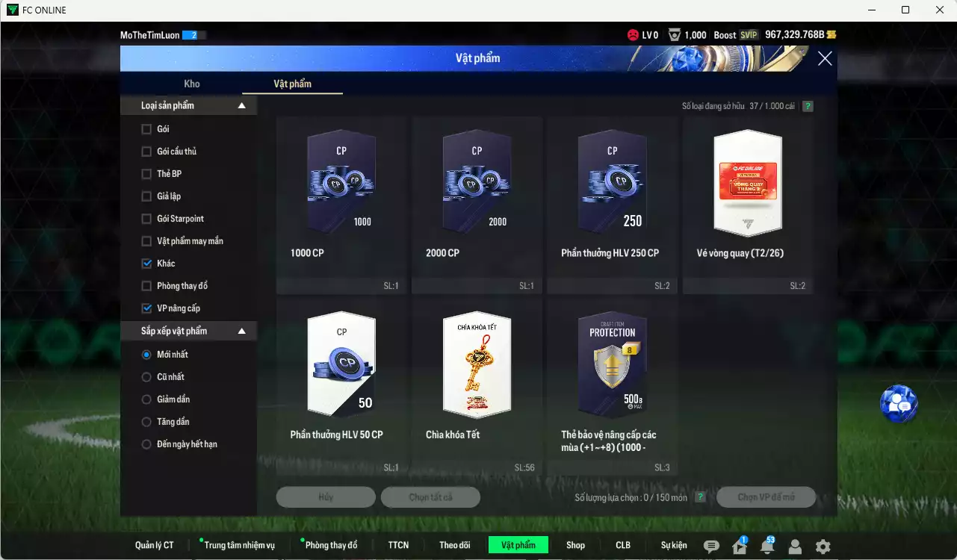
Task: Click the help icon beside owned item count
Action: 808,106
